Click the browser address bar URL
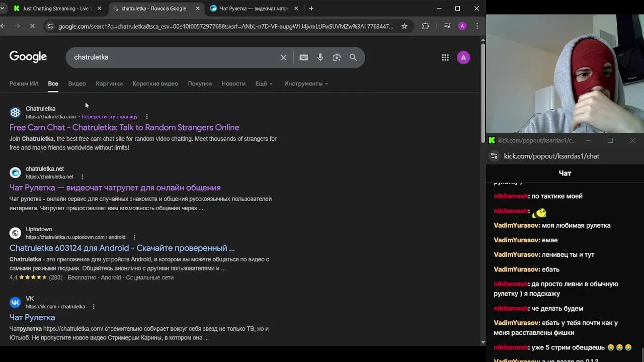 (225, 26)
